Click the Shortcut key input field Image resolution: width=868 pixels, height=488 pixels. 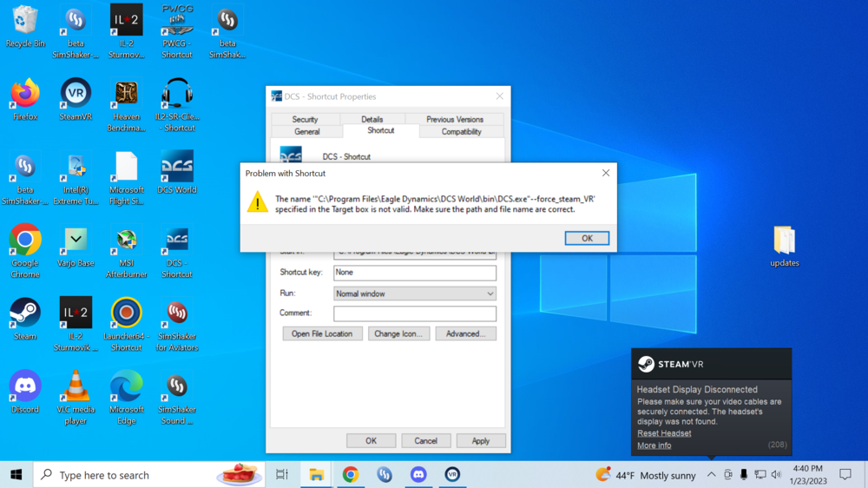click(415, 273)
